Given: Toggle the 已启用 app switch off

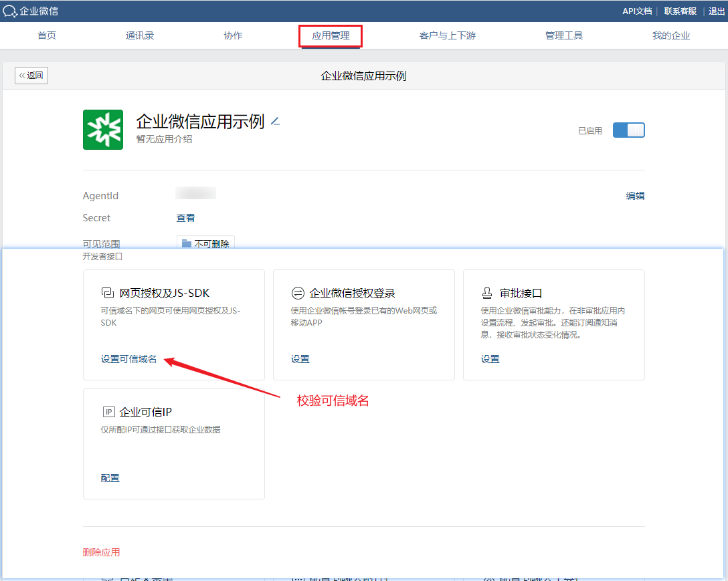Looking at the screenshot, I should point(629,130).
